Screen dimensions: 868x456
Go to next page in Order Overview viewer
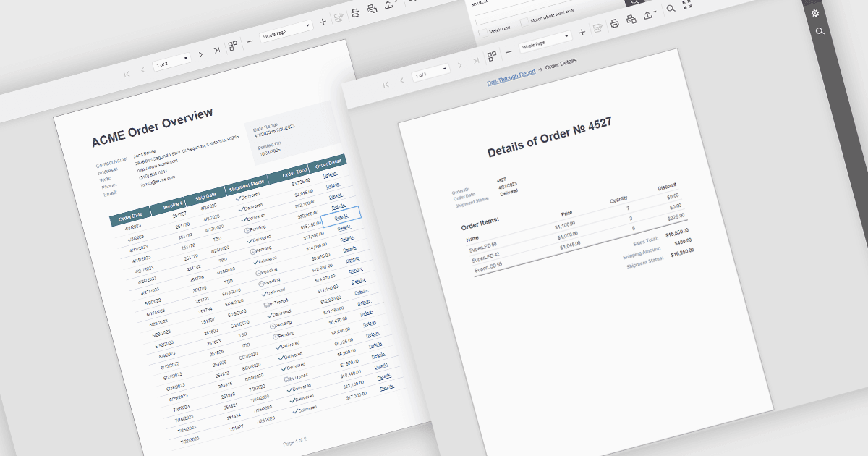point(201,54)
